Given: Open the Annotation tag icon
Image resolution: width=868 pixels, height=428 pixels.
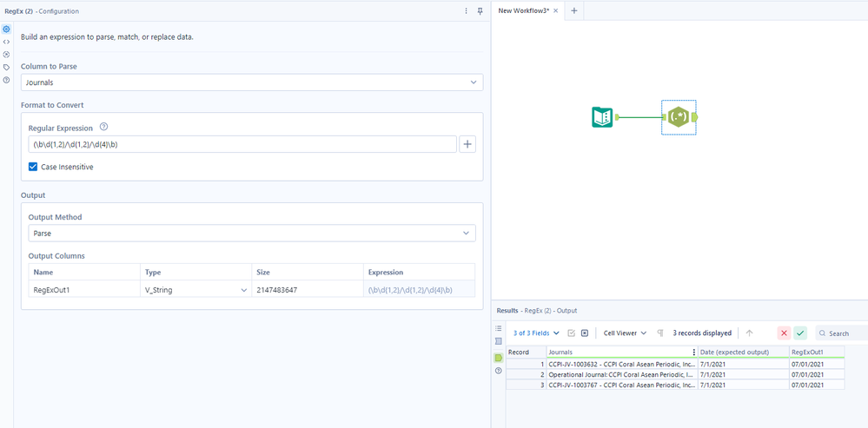Looking at the screenshot, I should click(x=7, y=67).
